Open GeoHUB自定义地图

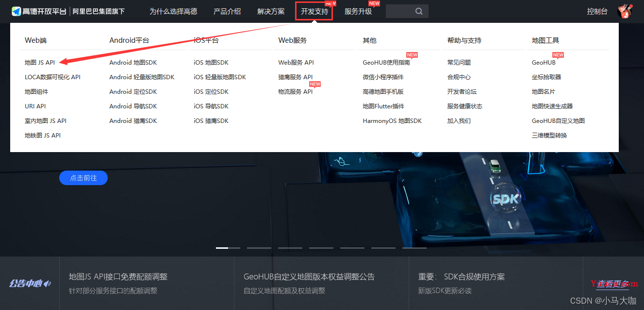coord(558,121)
